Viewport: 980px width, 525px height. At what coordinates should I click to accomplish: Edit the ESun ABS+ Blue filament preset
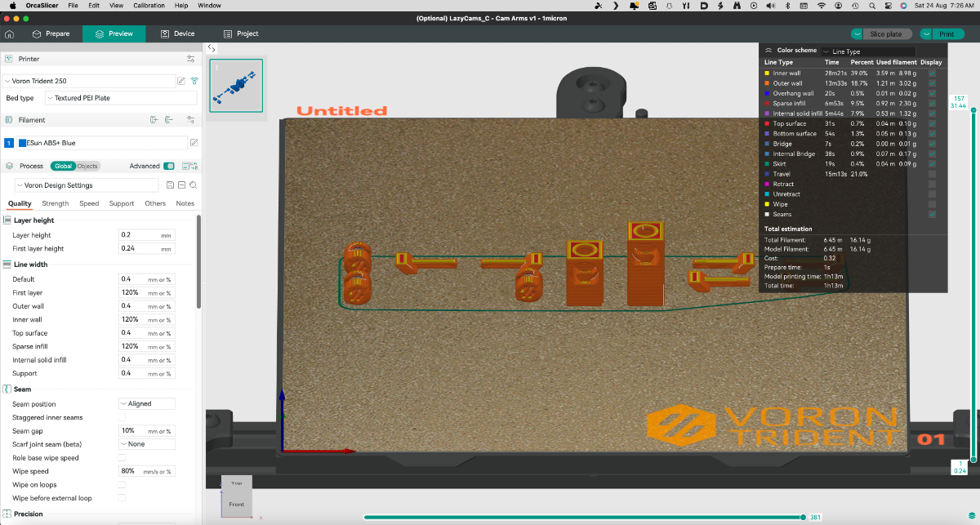point(194,143)
